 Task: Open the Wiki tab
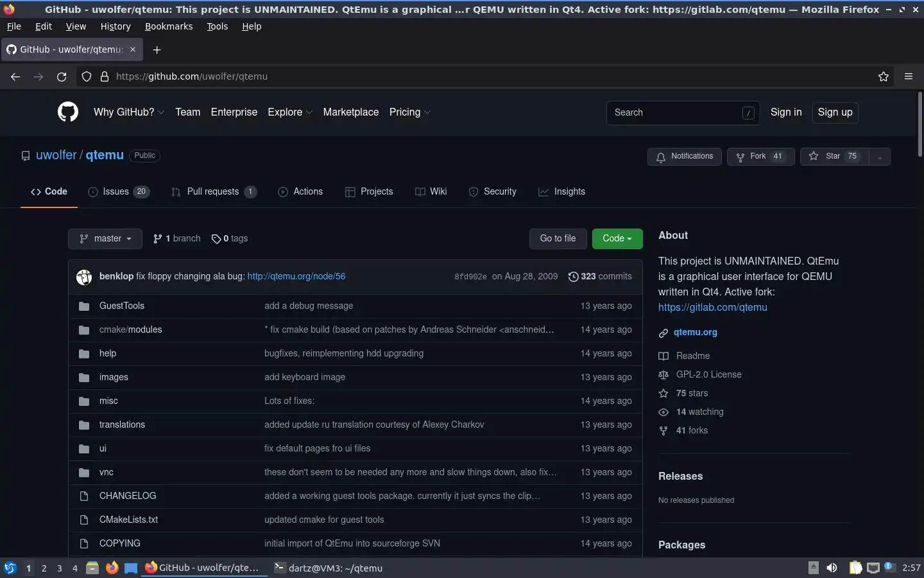click(431, 191)
